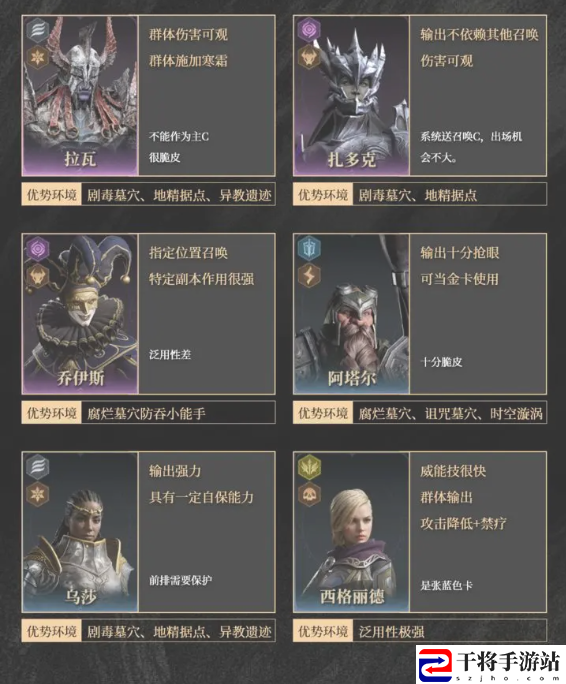Viewport: 566px width, 684px height.
Task: Select the 扎多克 hero portrait
Action: point(351,96)
